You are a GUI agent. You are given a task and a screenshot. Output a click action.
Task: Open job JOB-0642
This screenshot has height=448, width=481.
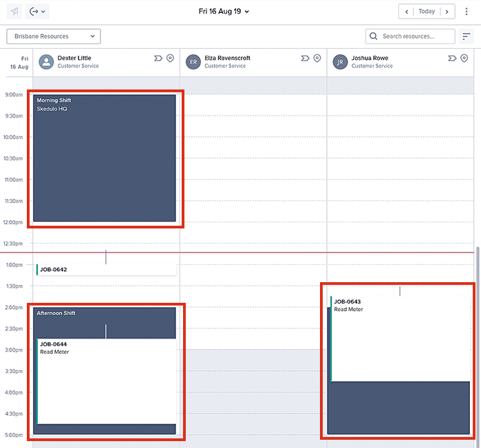pyautogui.click(x=106, y=270)
